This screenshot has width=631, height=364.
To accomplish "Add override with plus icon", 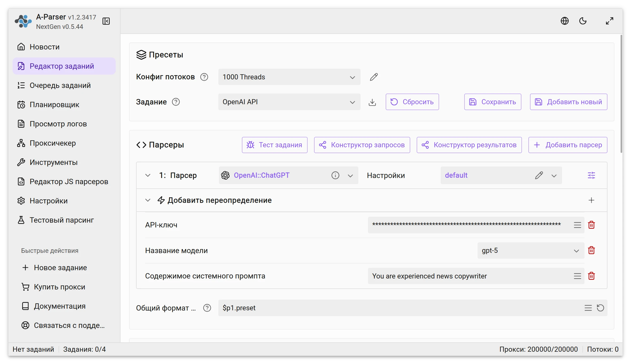I will pyautogui.click(x=591, y=200).
